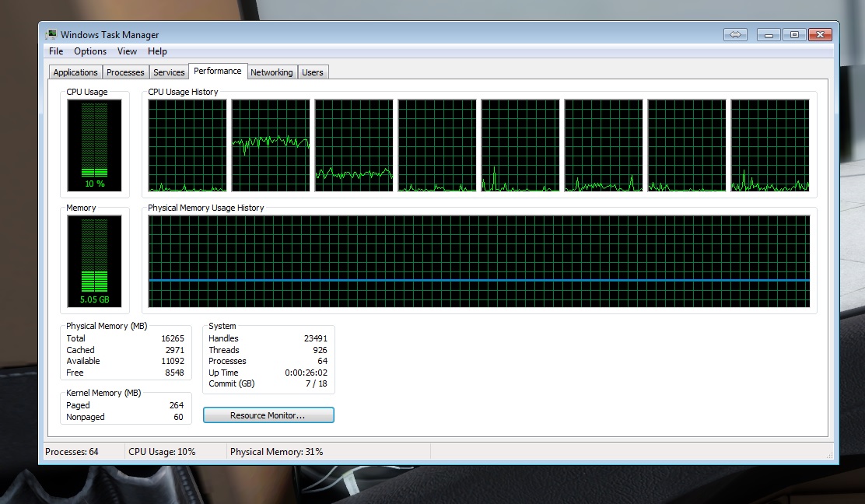This screenshot has height=504, width=865.
Task: Switch to the Networking tab
Action: point(271,72)
